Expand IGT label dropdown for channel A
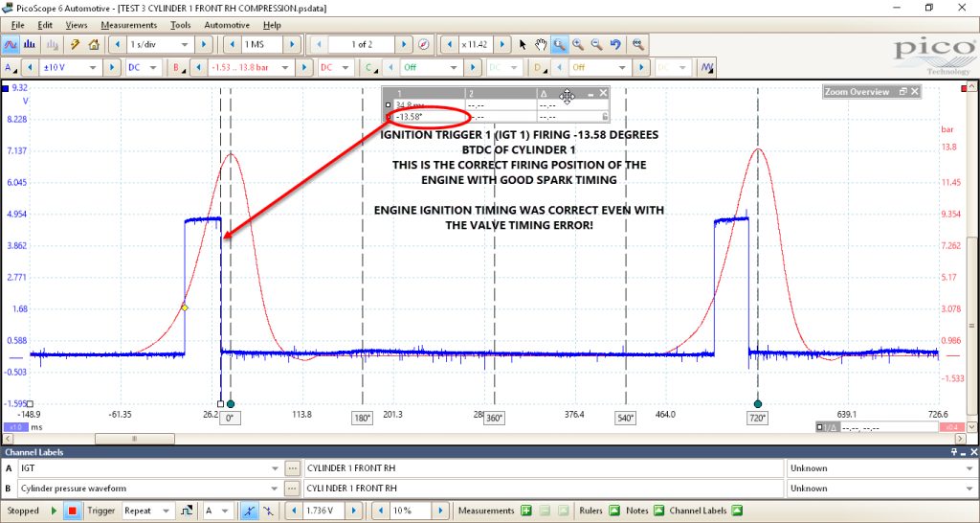 [x=276, y=468]
